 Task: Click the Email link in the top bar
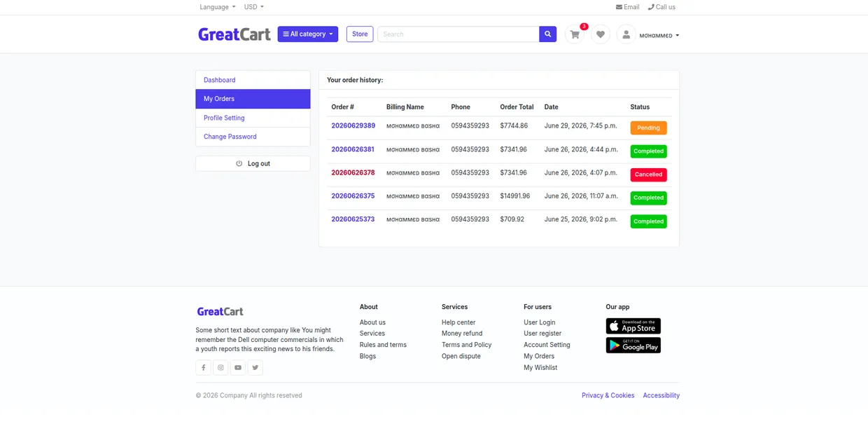pyautogui.click(x=627, y=7)
